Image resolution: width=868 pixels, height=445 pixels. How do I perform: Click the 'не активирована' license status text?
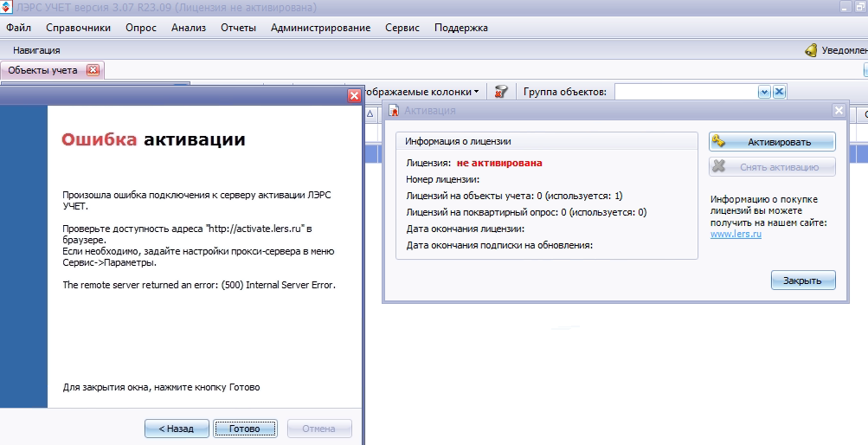499,163
